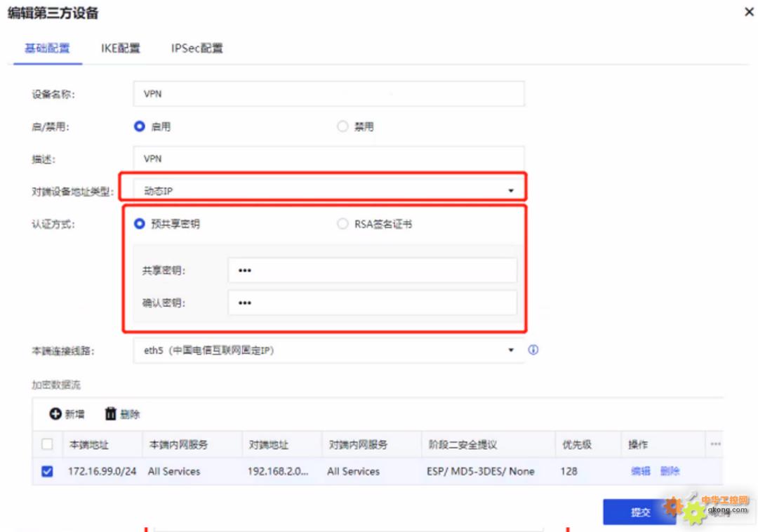Open the 本端连接线路 eth5 dropdown
758x532 pixels.
point(328,350)
